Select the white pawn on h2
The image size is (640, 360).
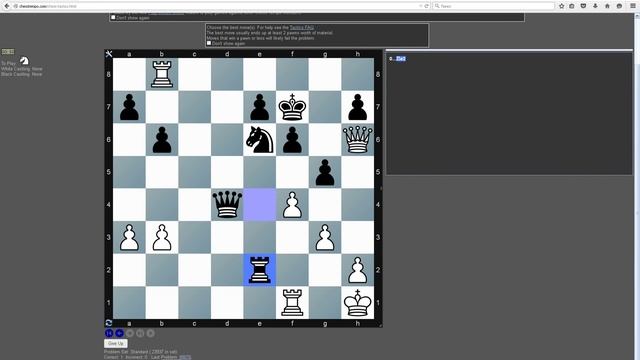coord(358,270)
